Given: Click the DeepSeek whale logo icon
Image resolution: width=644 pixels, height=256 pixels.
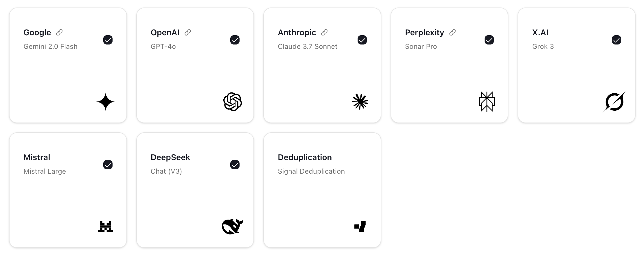Looking at the screenshot, I should 233,227.
